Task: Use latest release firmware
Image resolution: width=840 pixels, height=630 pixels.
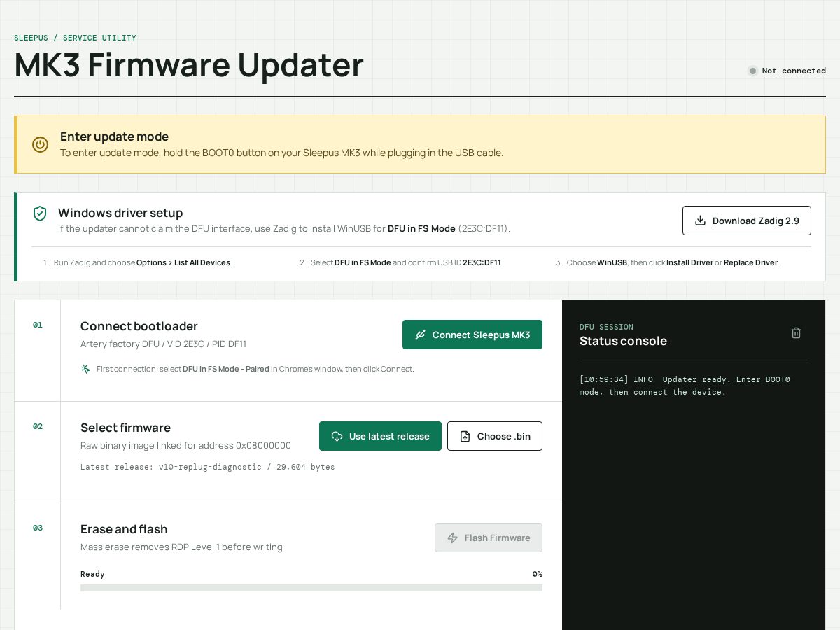Action: pyautogui.click(x=380, y=436)
